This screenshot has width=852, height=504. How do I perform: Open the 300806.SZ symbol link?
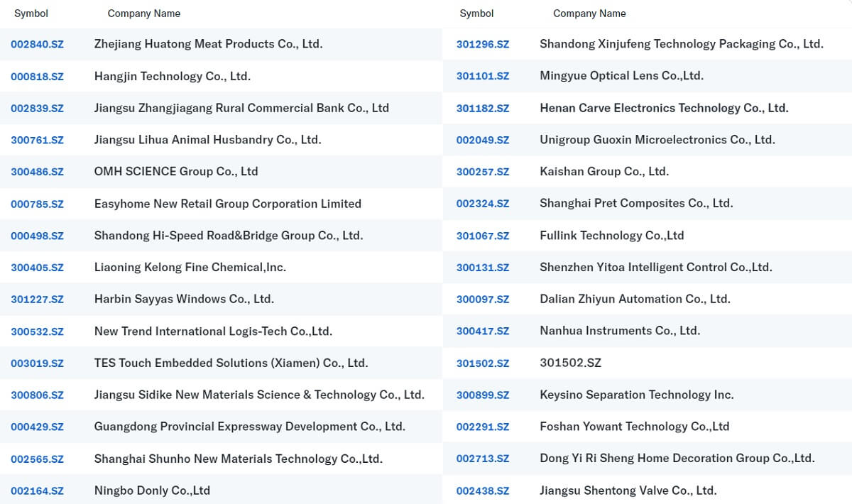coord(37,395)
